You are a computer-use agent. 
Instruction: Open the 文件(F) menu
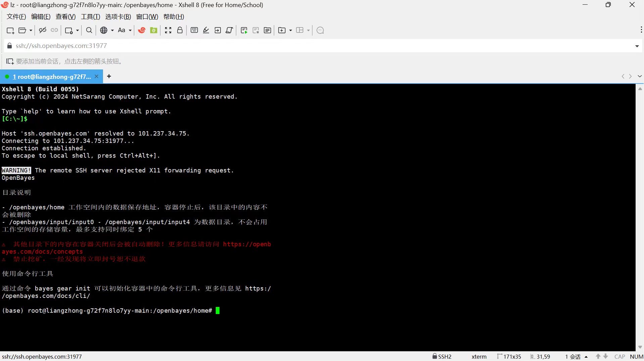[x=16, y=17]
